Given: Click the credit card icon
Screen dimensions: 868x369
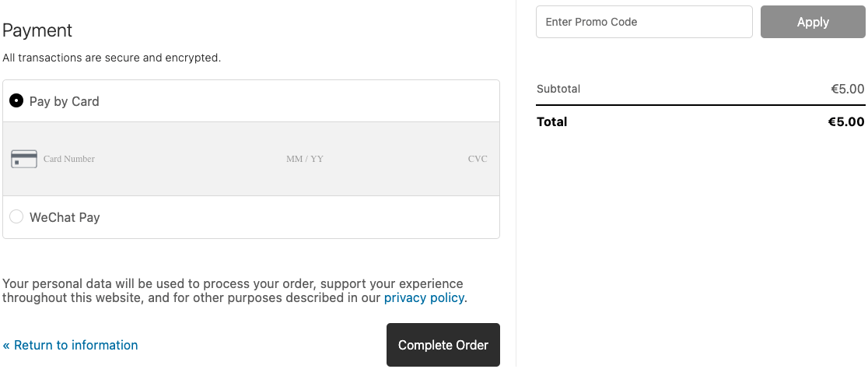Looking at the screenshot, I should pos(24,159).
